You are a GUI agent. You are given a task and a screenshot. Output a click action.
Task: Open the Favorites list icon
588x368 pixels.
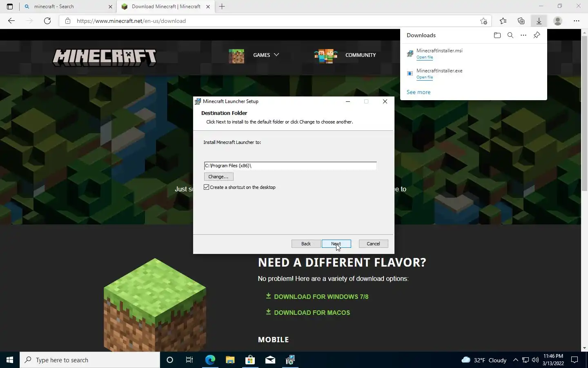[503, 21]
